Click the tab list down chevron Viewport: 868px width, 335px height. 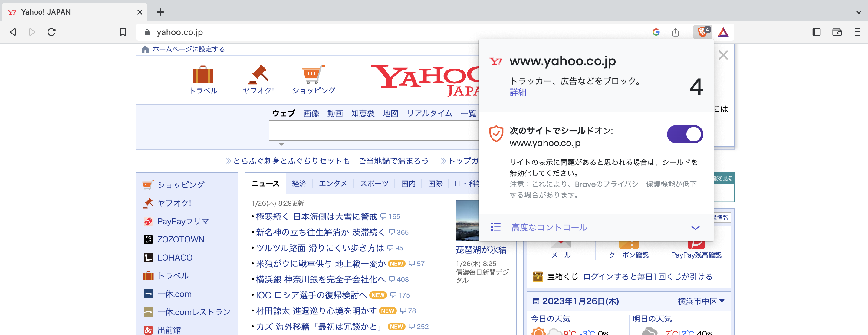pos(858,12)
